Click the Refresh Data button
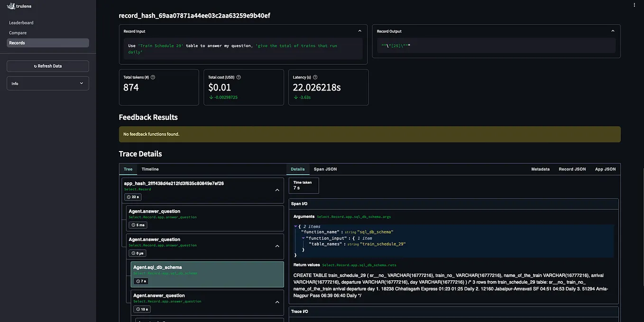Screen dimensions: 644x322 (x=47, y=66)
